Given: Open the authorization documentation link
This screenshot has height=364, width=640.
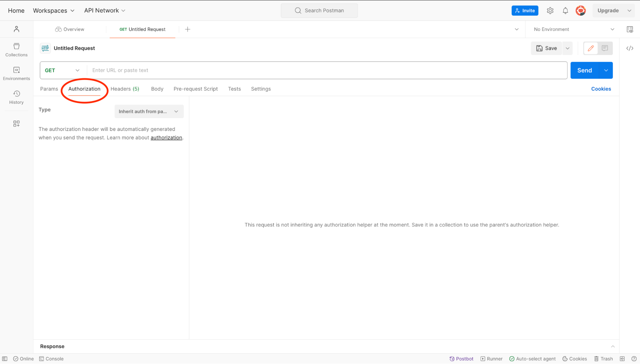Looking at the screenshot, I should [166, 138].
